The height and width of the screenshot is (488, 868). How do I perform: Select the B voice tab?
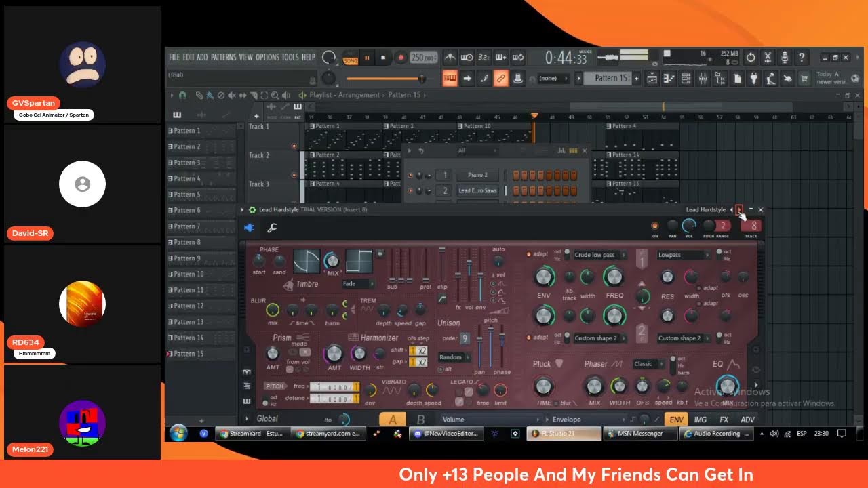tap(420, 420)
